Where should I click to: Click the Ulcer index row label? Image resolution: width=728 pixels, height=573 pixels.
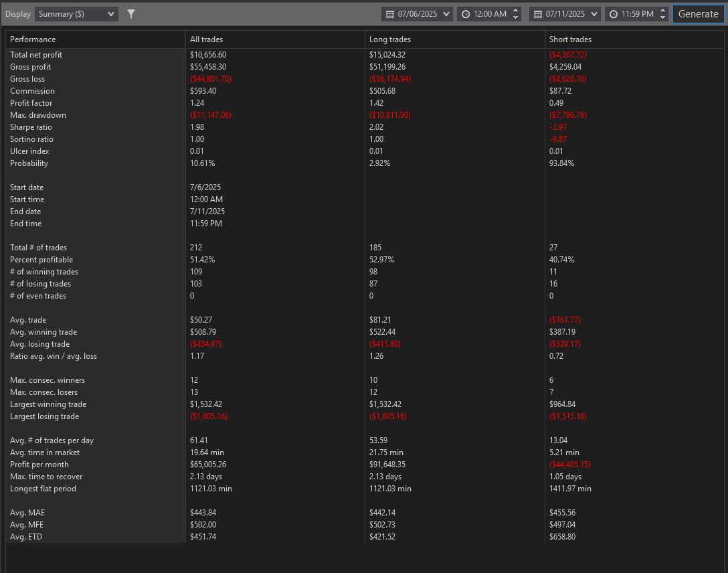[29, 151]
